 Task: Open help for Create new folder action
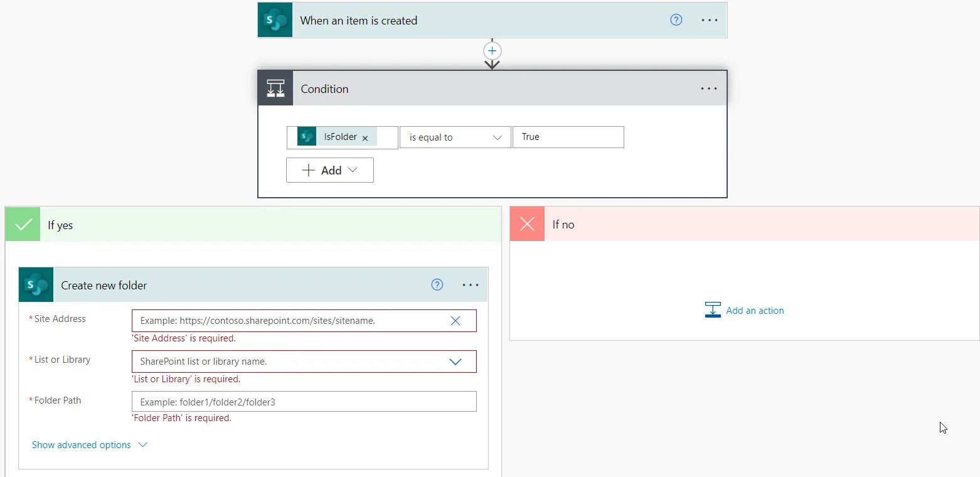click(437, 285)
